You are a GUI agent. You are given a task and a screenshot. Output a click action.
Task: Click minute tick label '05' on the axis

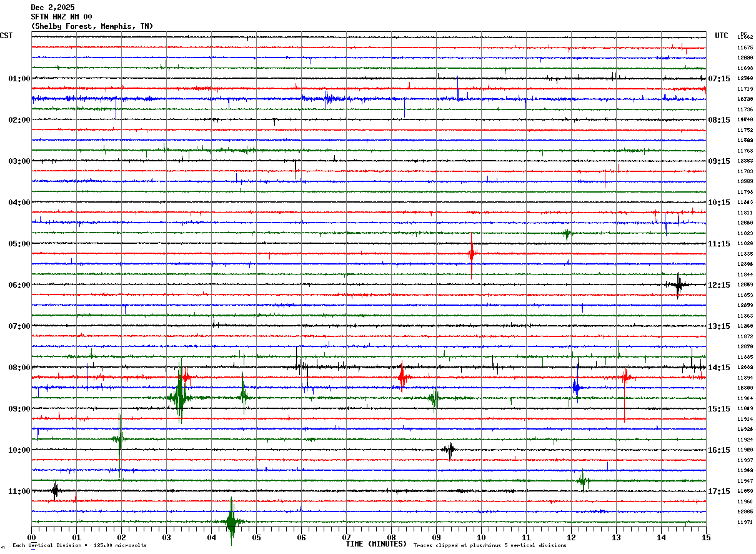pos(257,537)
